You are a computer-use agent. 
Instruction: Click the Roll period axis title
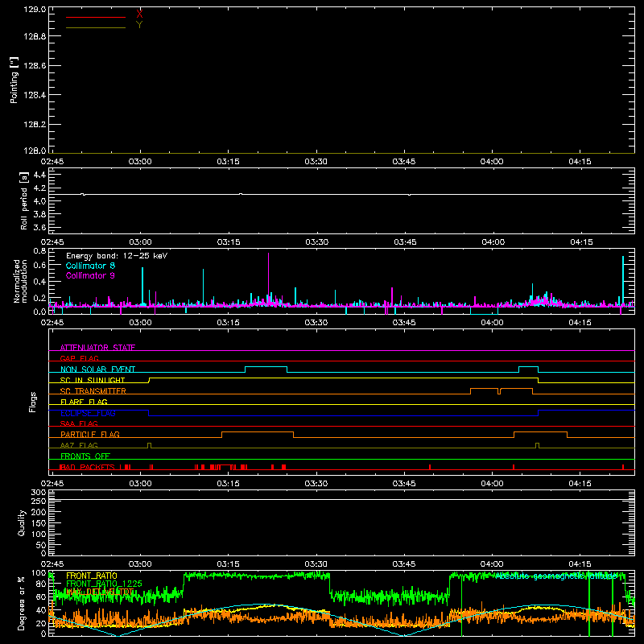pos(24,200)
